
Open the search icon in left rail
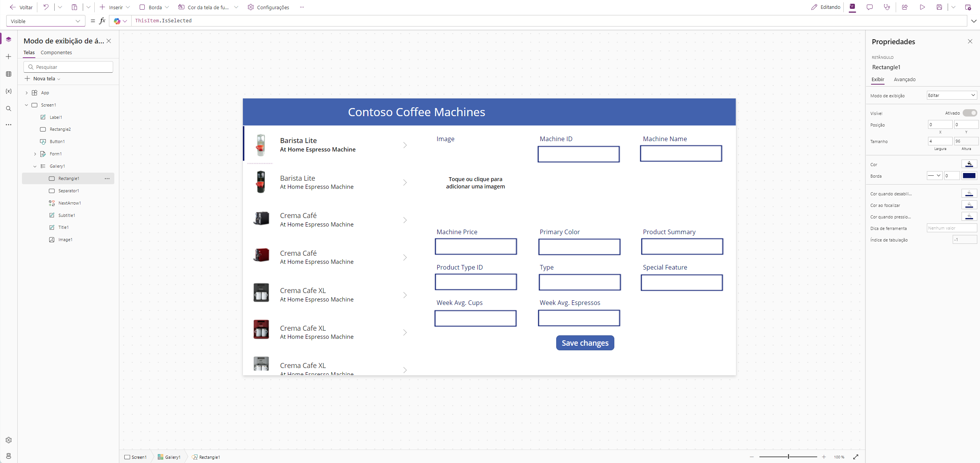[8, 108]
